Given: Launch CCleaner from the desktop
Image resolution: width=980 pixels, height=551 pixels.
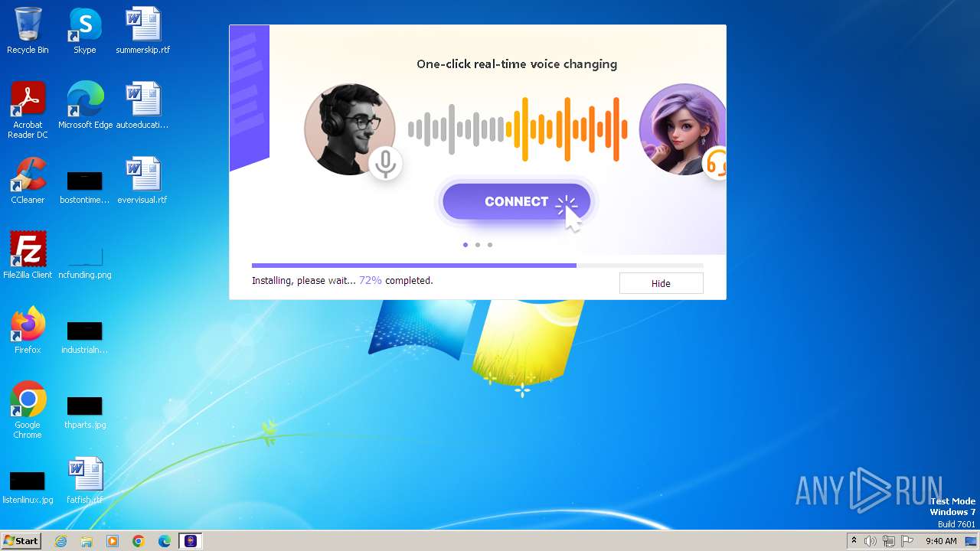Looking at the screenshot, I should tap(28, 181).
